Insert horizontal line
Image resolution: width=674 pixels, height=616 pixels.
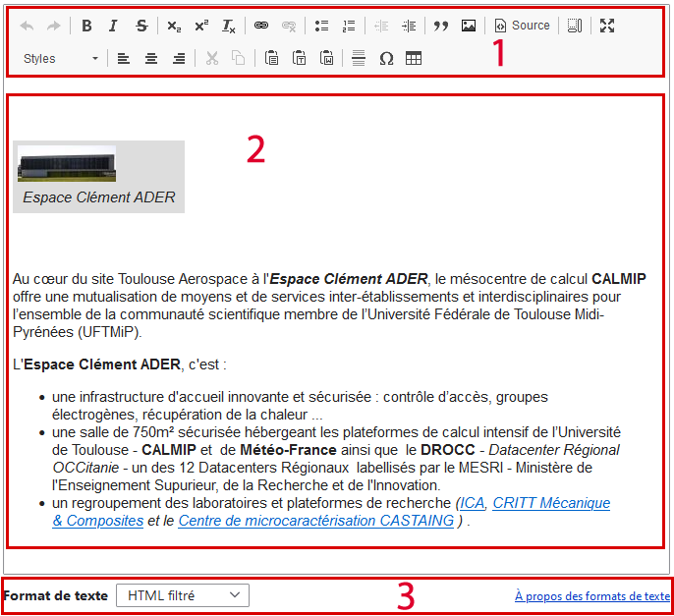click(x=359, y=59)
